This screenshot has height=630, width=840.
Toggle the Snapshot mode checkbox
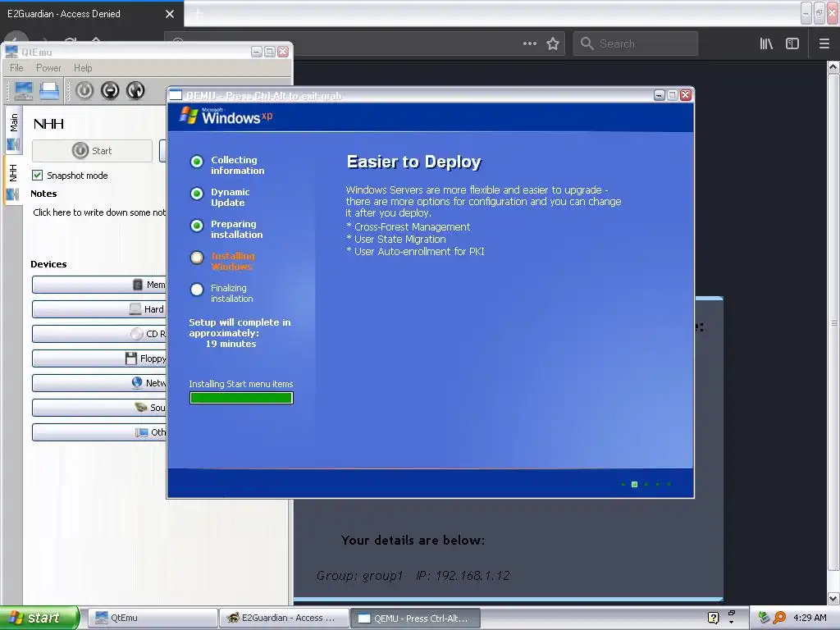click(38, 176)
